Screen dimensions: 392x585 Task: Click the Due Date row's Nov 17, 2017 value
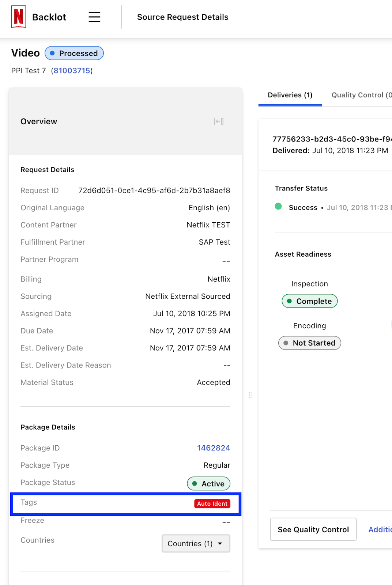tap(190, 331)
